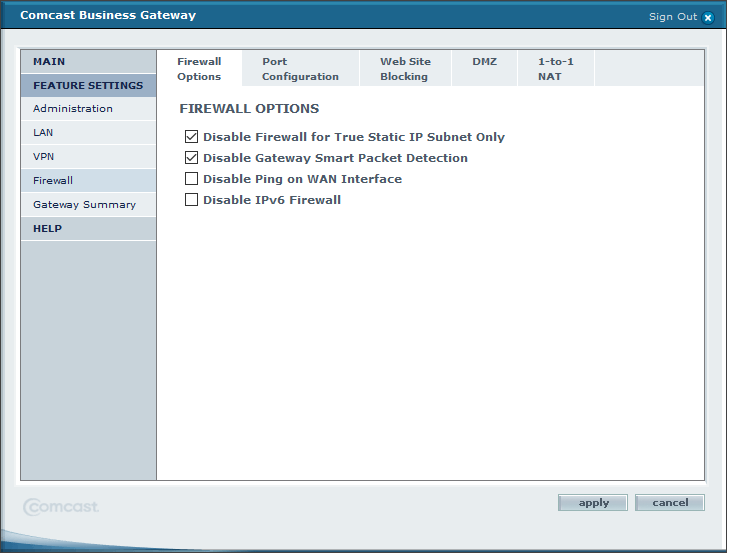The width and height of the screenshot is (729, 554).
Task: Click the FIREWALL OPTIONS heading text
Action: (249, 109)
